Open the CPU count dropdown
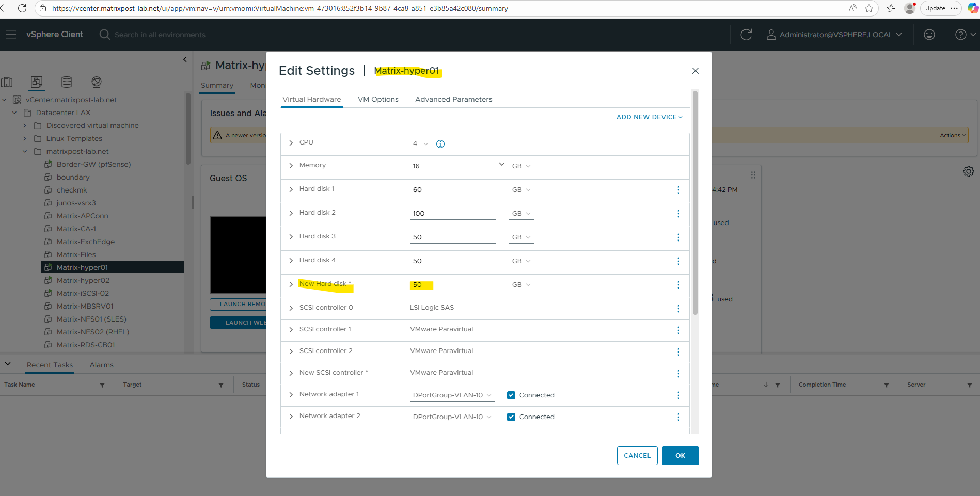 (x=420, y=144)
